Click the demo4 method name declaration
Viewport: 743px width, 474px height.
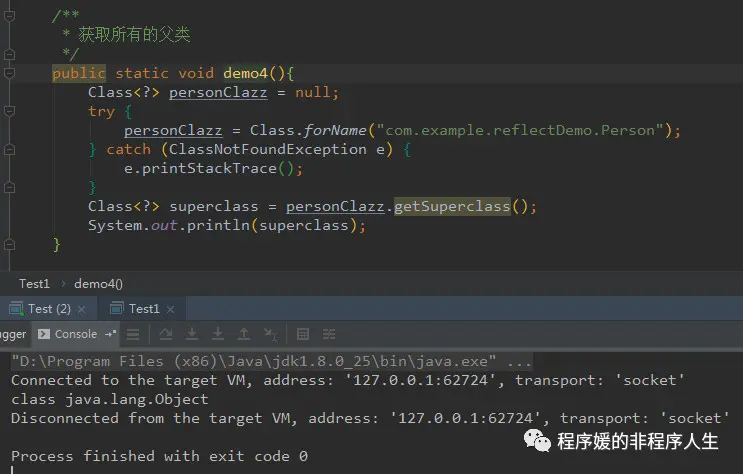click(245, 73)
